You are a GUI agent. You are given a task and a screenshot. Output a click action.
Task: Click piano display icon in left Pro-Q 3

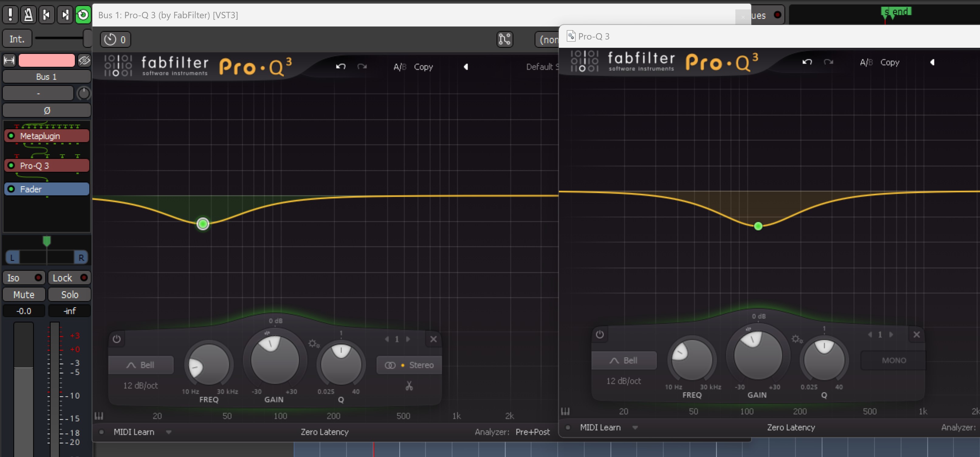pos(99,416)
